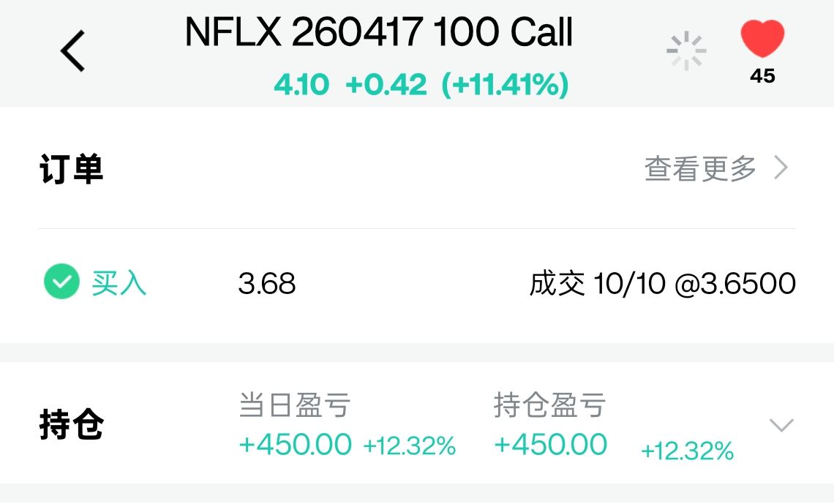This screenshot has width=834, height=504.
Task: Go back using the left arrow
Action: click(x=72, y=51)
